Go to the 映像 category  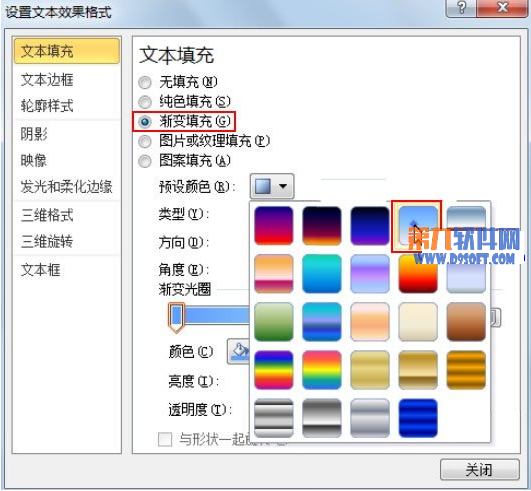pos(34,160)
